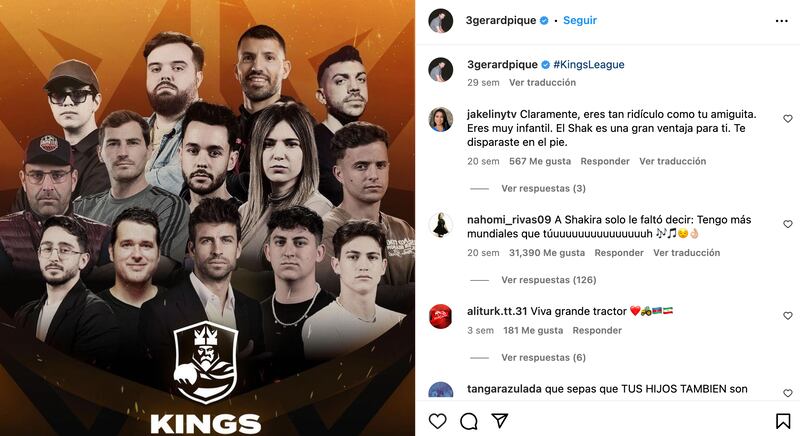The height and width of the screenshot is (436, 800).
Task: Open the three-dot more options menu
Action: (x=781, y=21)
